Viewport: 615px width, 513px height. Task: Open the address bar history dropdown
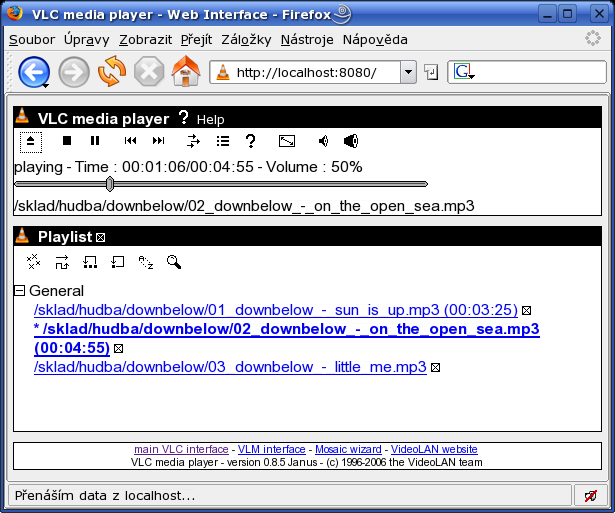[x=408, y=73]
